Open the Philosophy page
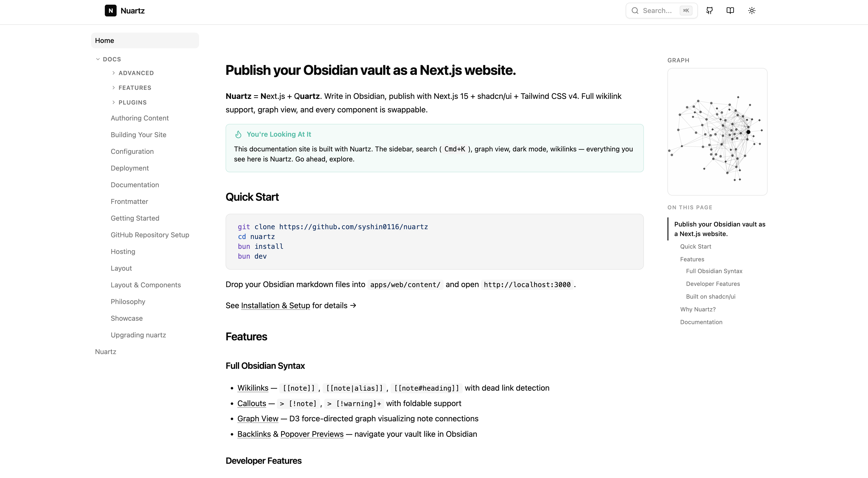The height and width of the screenshot is (478, 868). click(128, 302)
